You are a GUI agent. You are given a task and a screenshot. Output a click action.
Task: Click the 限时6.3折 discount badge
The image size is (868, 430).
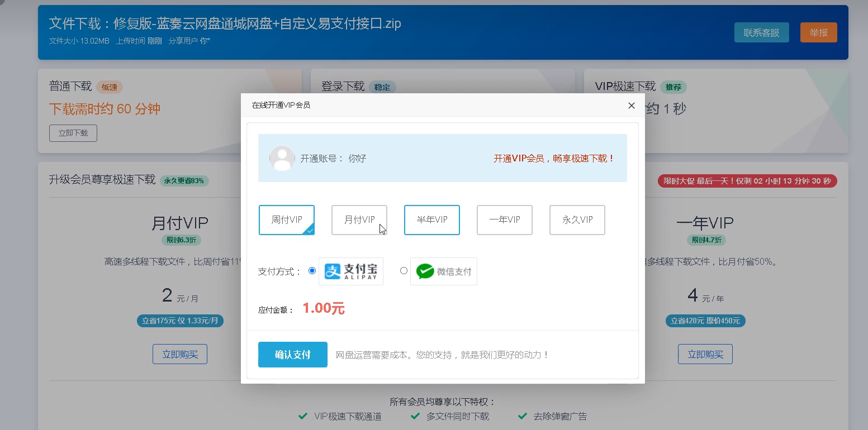tap(181, 240)
